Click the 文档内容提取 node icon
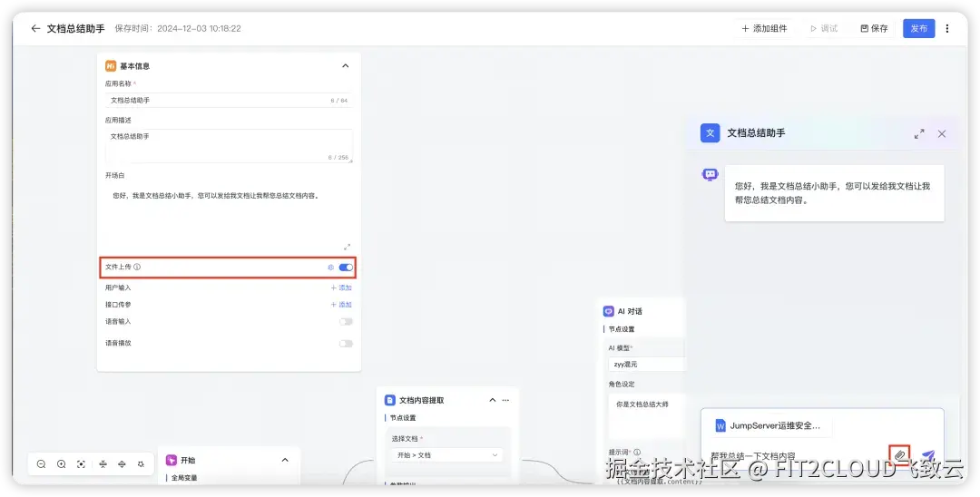The height and width of the screenshot is (497, 980). coord(390,400)
